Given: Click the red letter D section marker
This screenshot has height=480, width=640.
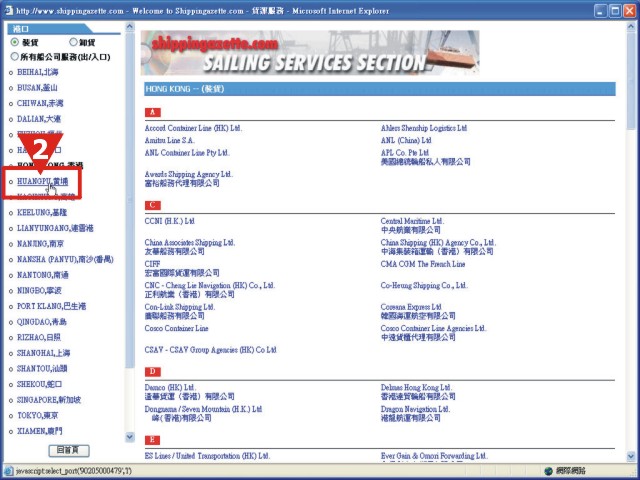Looking at the screenshot, I should [153, 371].
